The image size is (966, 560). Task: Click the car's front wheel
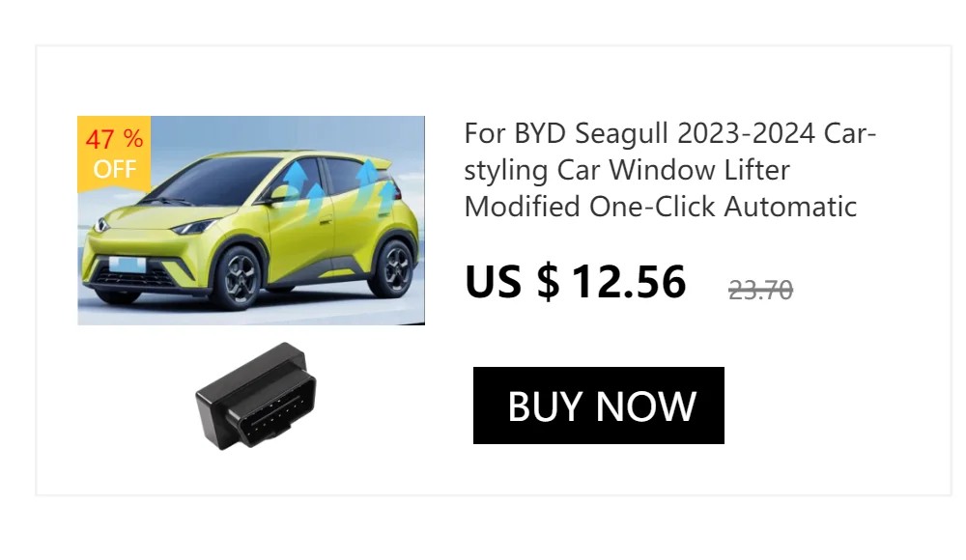(239, 278)
